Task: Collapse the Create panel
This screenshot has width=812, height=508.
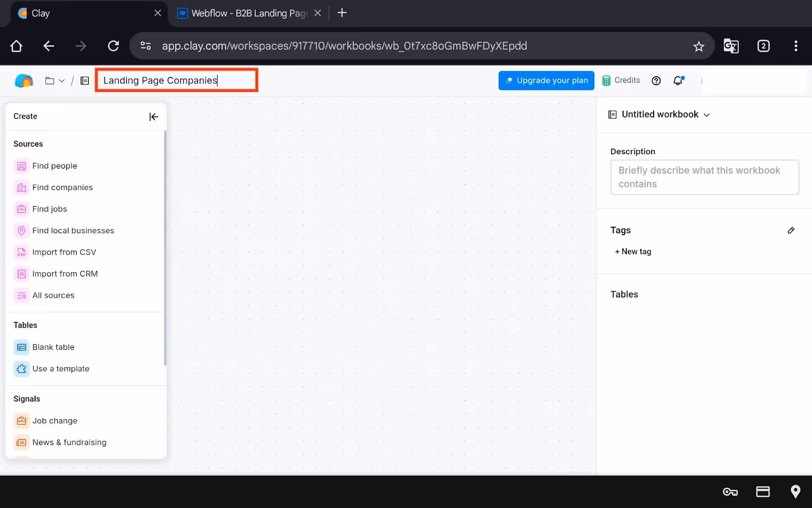Action: (x=154, y=117)
